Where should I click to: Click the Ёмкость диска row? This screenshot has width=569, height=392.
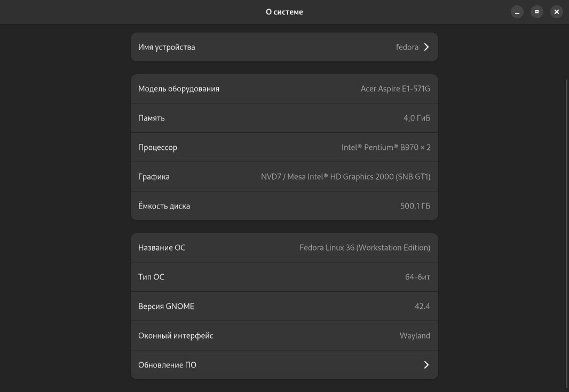click(x=284, y=206)
